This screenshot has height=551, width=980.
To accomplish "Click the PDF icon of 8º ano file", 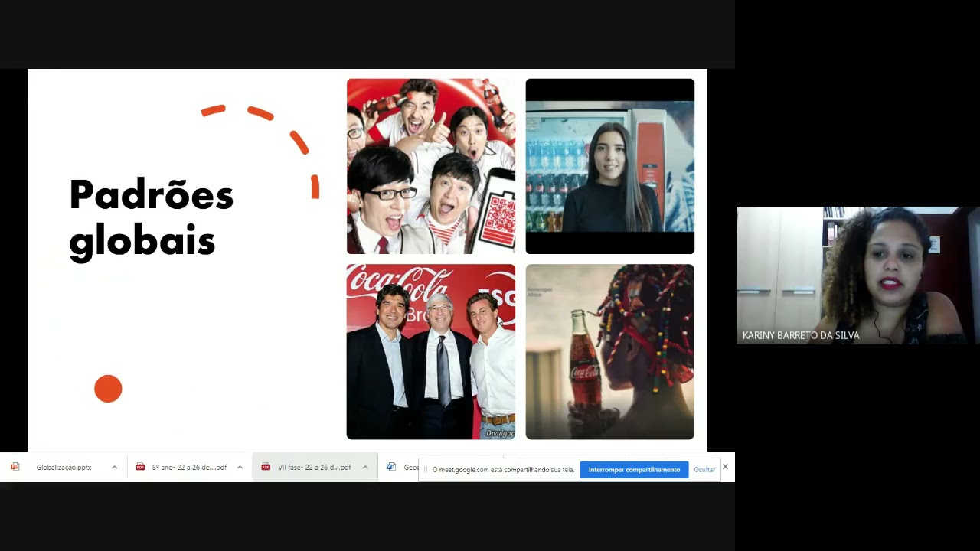I will [x=140, y=467].
